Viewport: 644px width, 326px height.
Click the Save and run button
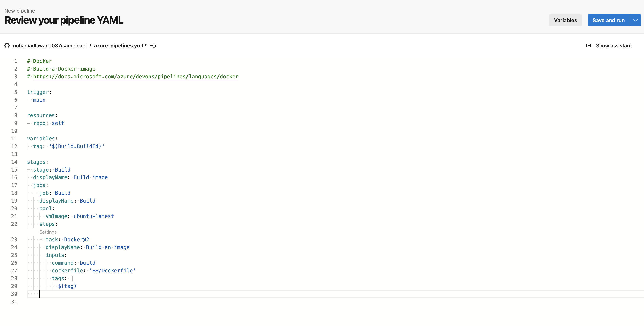608,20
